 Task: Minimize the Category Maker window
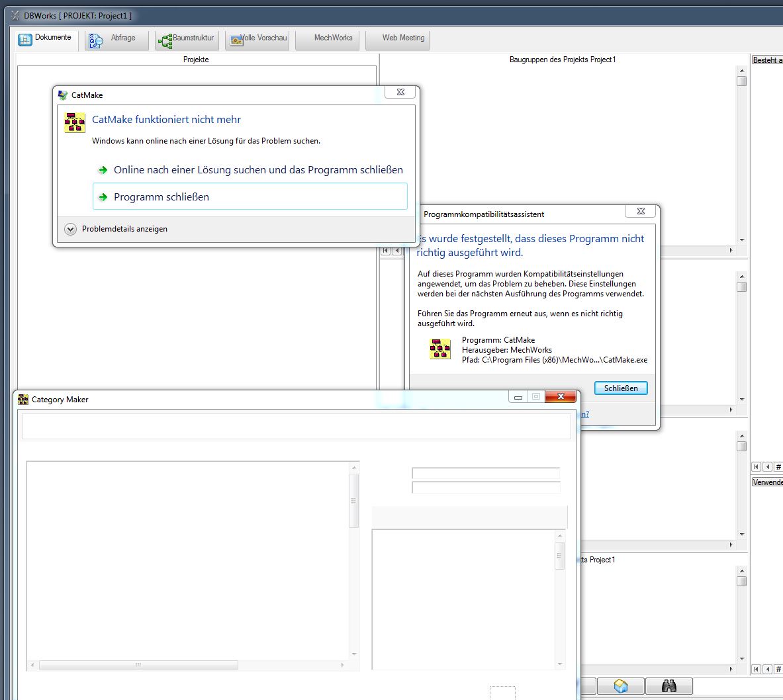[x=518, y=397]
